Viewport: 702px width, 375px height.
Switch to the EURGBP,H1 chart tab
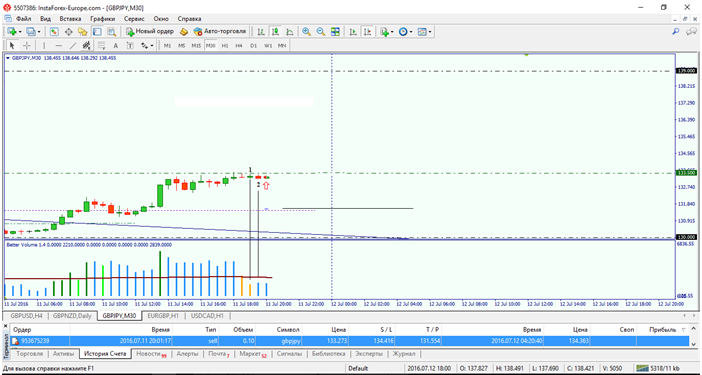click(163, 315)
